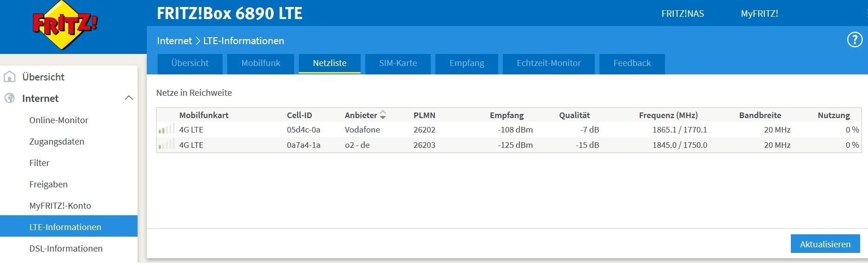Image resolution: width=868 pixels, height=265 pixels.
Task: Sort the list by Anbieter arrow
Action: (x=383, y=115)
